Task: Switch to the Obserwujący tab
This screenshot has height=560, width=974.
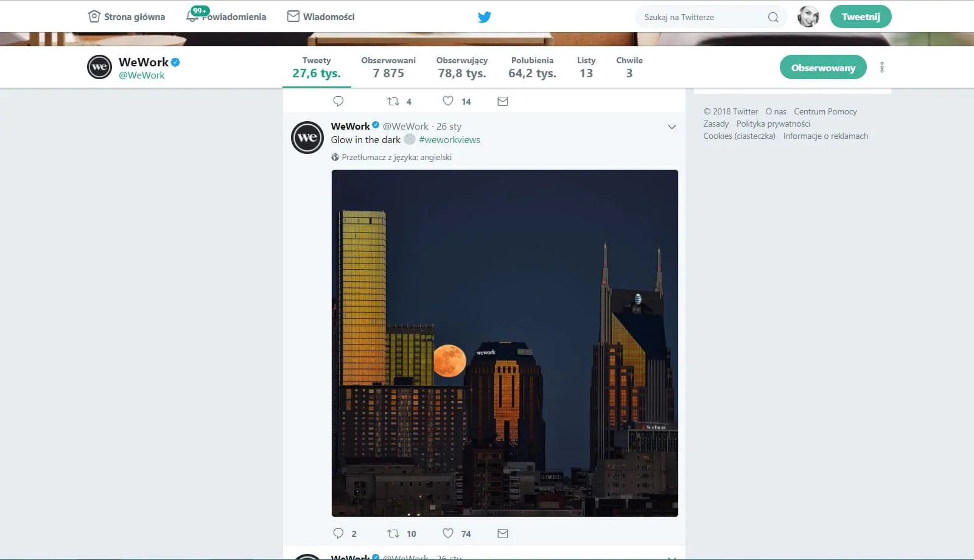Action: [462, 68]
